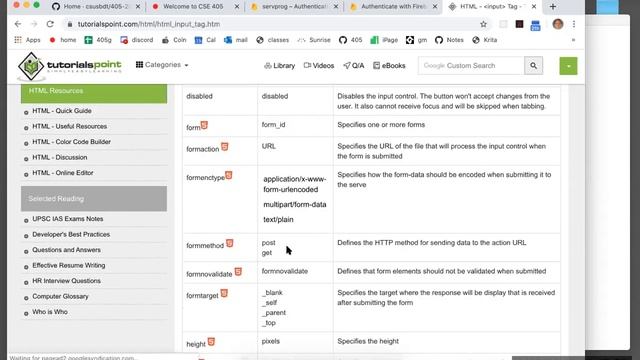Click the magnifier search button
Image resolution: width=640 pixels, height=360 pixels.
[533, 66]
